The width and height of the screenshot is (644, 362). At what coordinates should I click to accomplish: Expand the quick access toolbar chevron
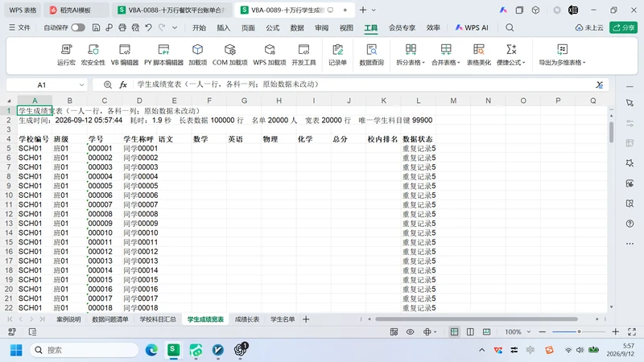click(175, 27)
